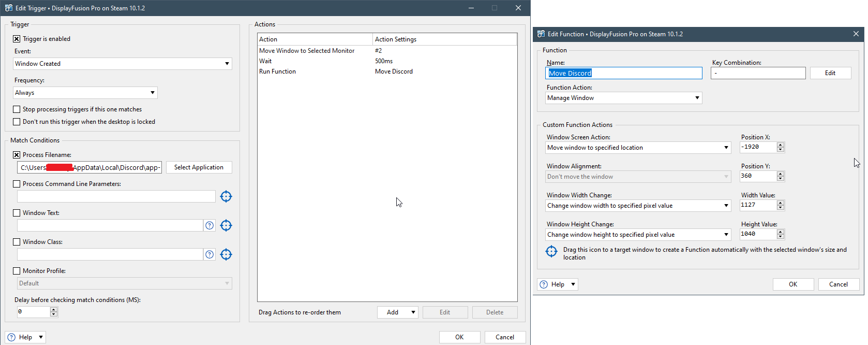Click the Select Application button
The image size is (868, 345).
(x=199, y=167)
